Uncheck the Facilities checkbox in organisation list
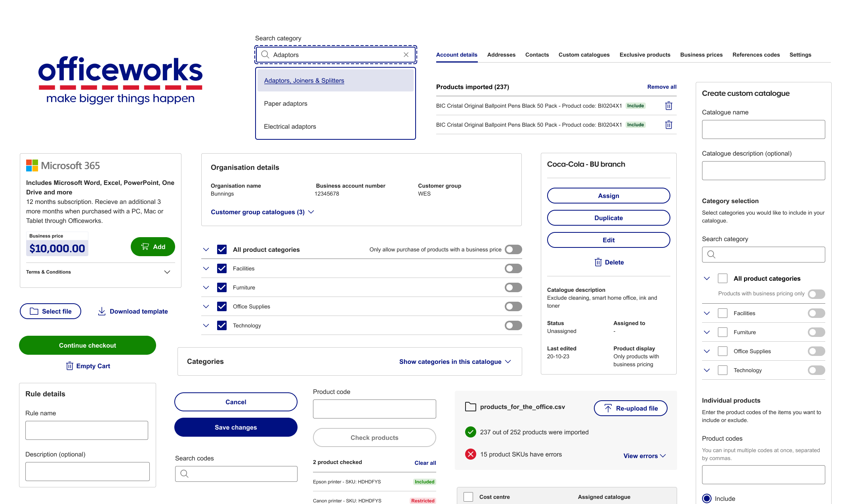Screen dimensions: 853x504 [x=222, y=268]
